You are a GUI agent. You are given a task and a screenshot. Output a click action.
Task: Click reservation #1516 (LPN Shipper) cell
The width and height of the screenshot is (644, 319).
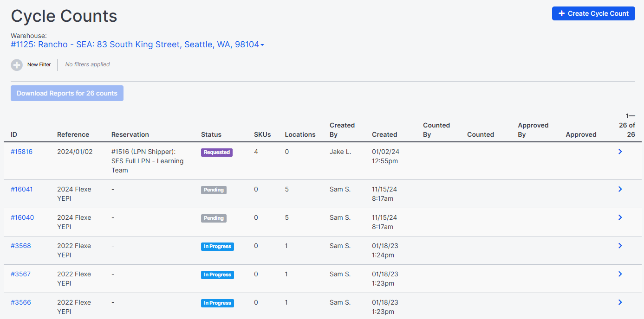[x=148, y=161]
